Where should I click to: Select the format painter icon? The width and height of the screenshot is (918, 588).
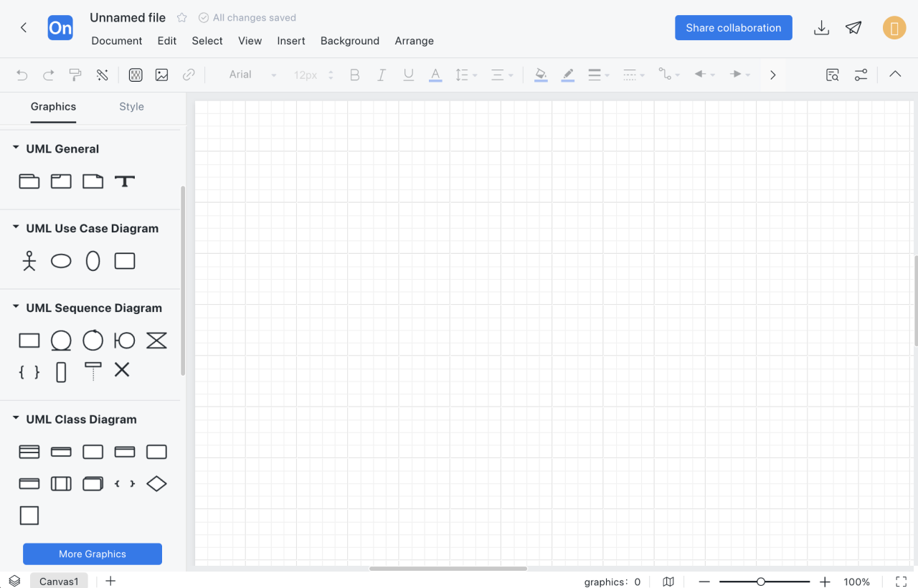[75, 75]
